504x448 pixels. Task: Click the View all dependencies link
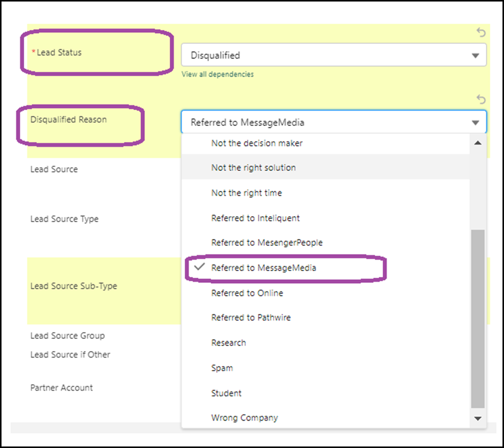pyautogui.click(x=217, y=74)
